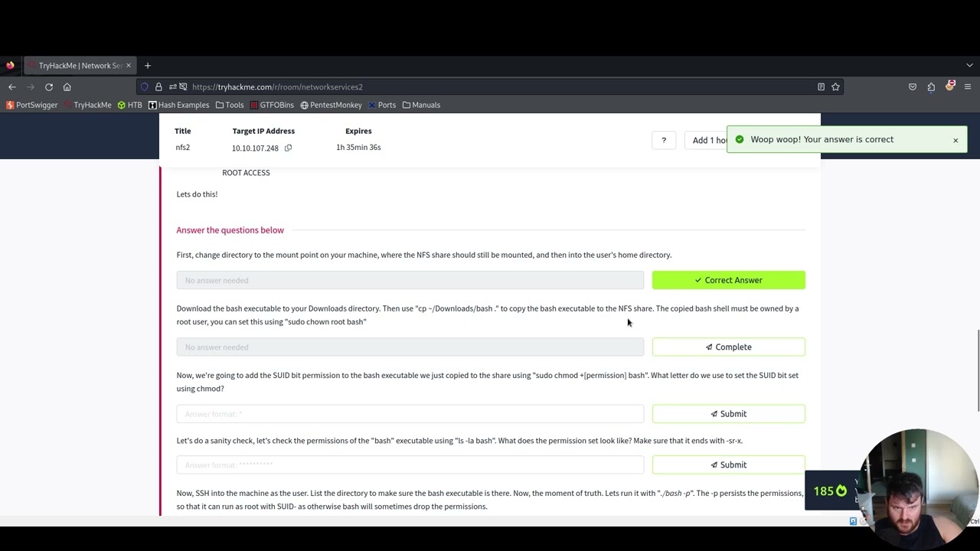Click the streak flame icon beside 185
The height and width of the screenshot is (551, 980).
(x=841, y=491)
